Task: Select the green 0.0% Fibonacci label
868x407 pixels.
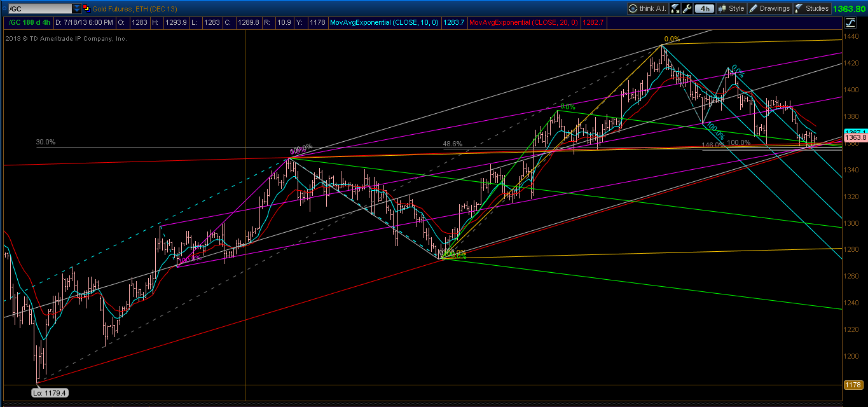Action: pos(567,107)
